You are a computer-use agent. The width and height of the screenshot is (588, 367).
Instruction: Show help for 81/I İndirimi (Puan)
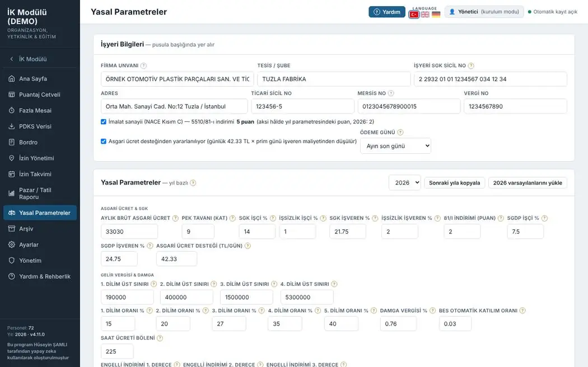(x=501, y=218)
